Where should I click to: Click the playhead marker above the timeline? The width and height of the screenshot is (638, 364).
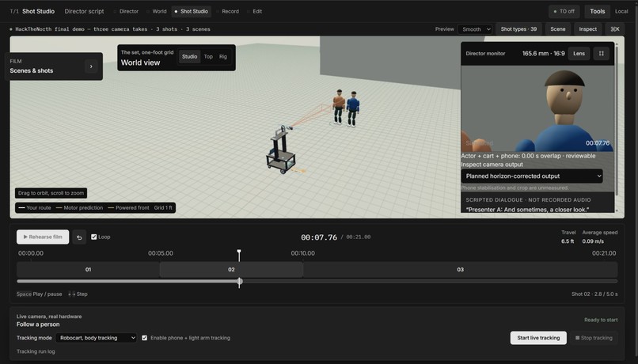tap(239, 252)
